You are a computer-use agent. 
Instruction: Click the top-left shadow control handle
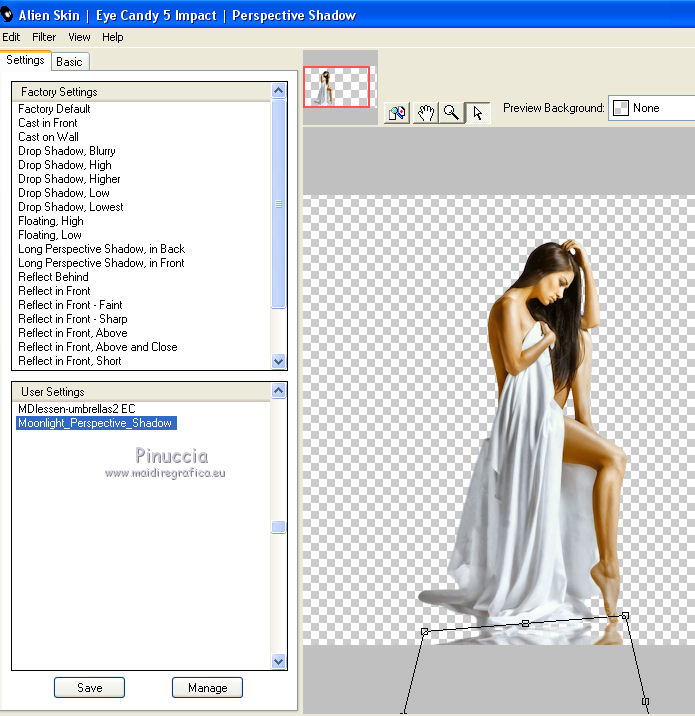(425, 632)
